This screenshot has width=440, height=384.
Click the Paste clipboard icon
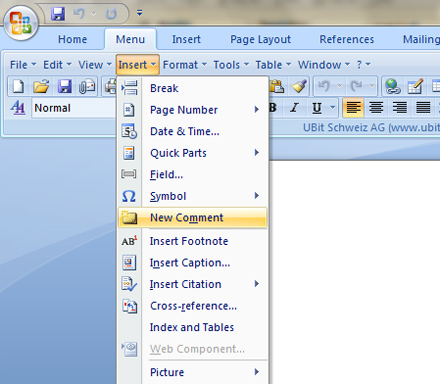[x=277, y=86]
